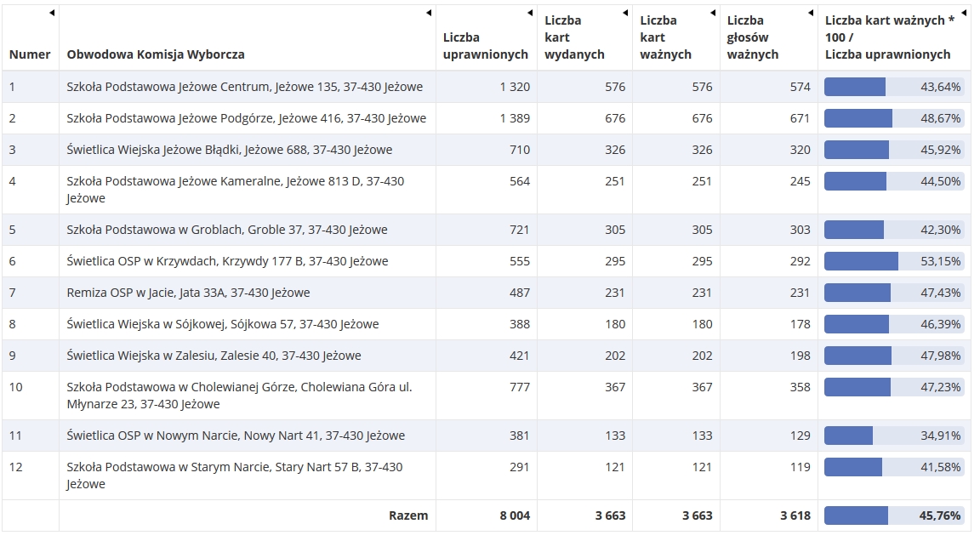Click sort arrow in Liczba kart ważnych header
980x541 pixels.
[712, 13]
